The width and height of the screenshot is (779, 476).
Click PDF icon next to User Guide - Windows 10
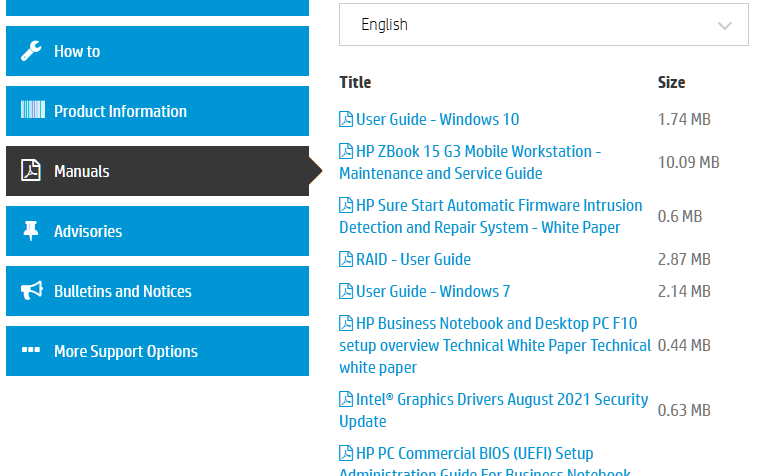tap(346, 119)
